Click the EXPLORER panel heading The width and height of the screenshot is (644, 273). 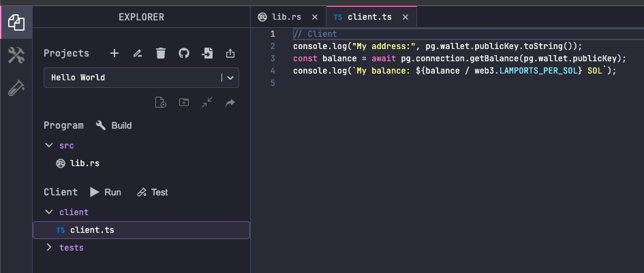point(141,17)
